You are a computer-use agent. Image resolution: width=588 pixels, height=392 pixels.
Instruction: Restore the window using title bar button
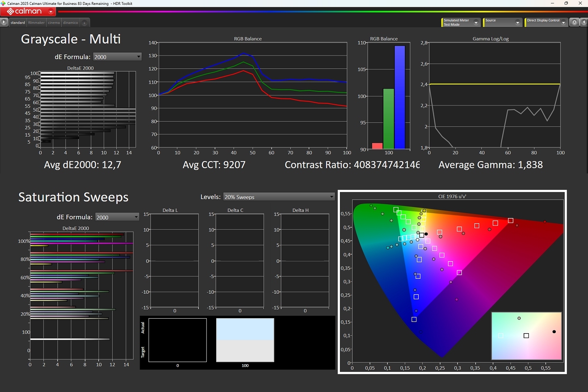point(566,4)
